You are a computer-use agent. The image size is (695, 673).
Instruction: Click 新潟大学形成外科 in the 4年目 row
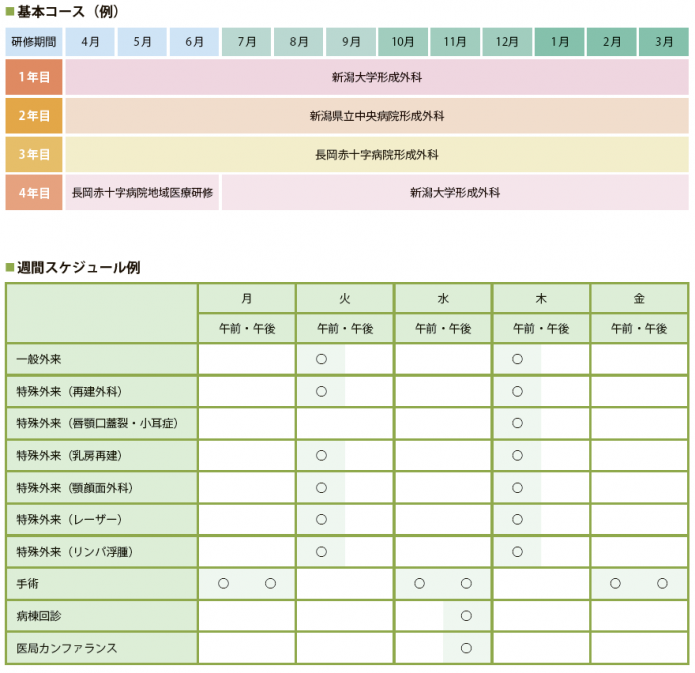[x=455, y=192]
